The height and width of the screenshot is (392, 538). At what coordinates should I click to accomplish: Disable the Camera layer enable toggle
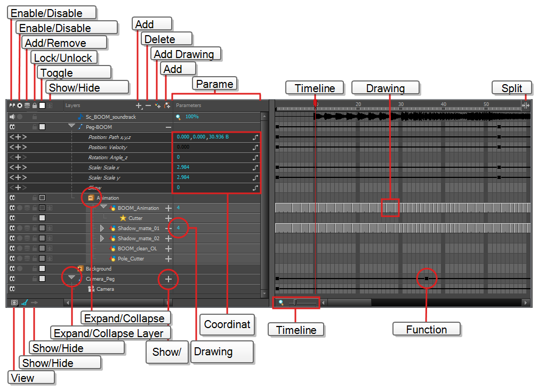coord(12,289)
